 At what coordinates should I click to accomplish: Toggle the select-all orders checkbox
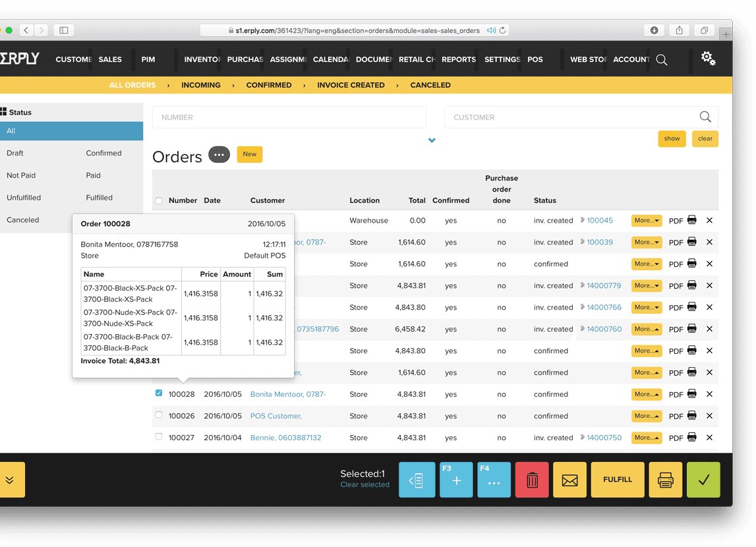click(159, 200)
